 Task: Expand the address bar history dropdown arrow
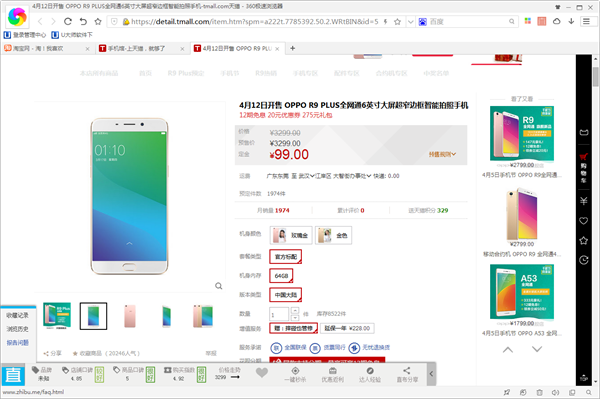pyautogui.click(x=410, y=22)
